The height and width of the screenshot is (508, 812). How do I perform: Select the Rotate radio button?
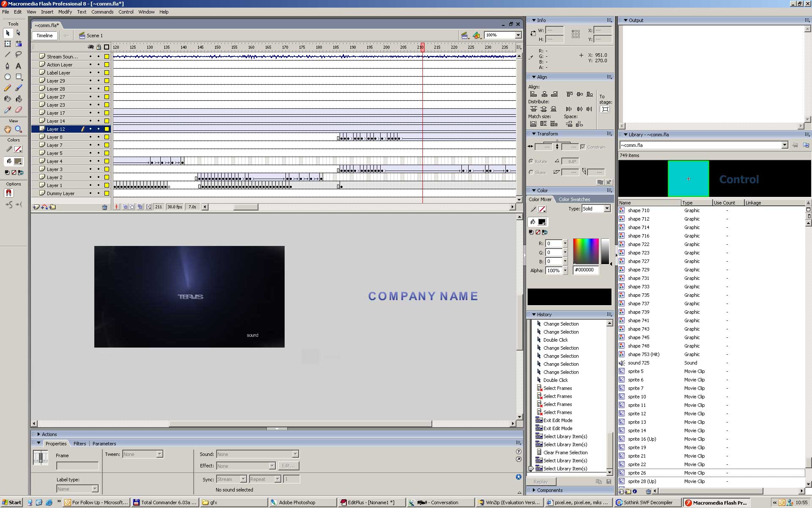[531, 161]
